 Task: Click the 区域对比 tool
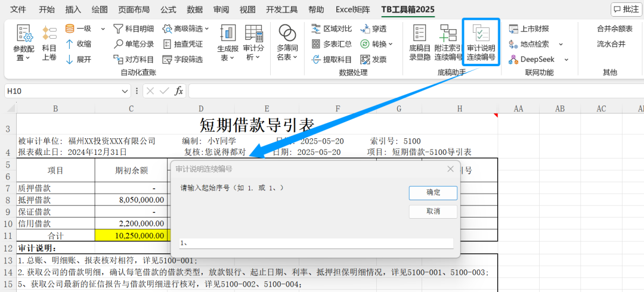coord(332,29)
